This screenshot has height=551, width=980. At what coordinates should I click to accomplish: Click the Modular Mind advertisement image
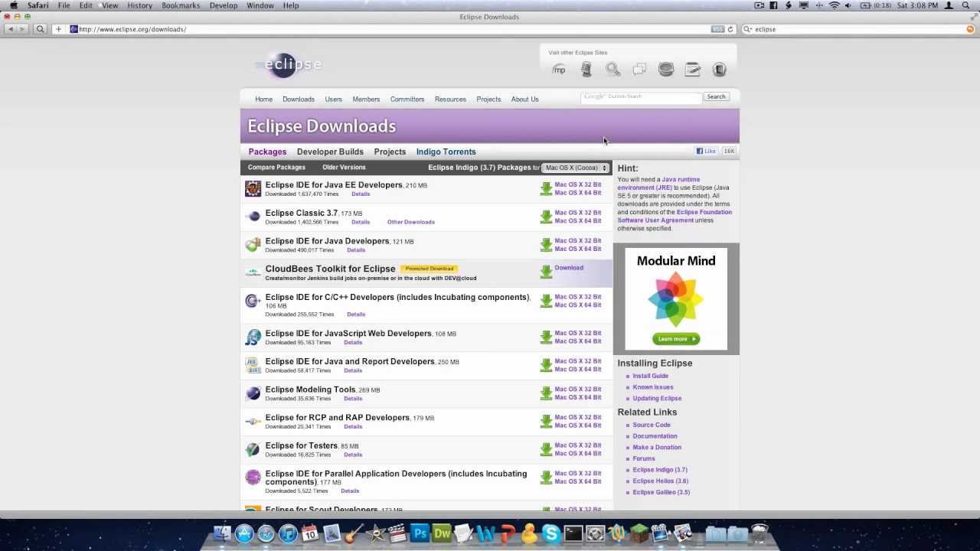point(676,298)
